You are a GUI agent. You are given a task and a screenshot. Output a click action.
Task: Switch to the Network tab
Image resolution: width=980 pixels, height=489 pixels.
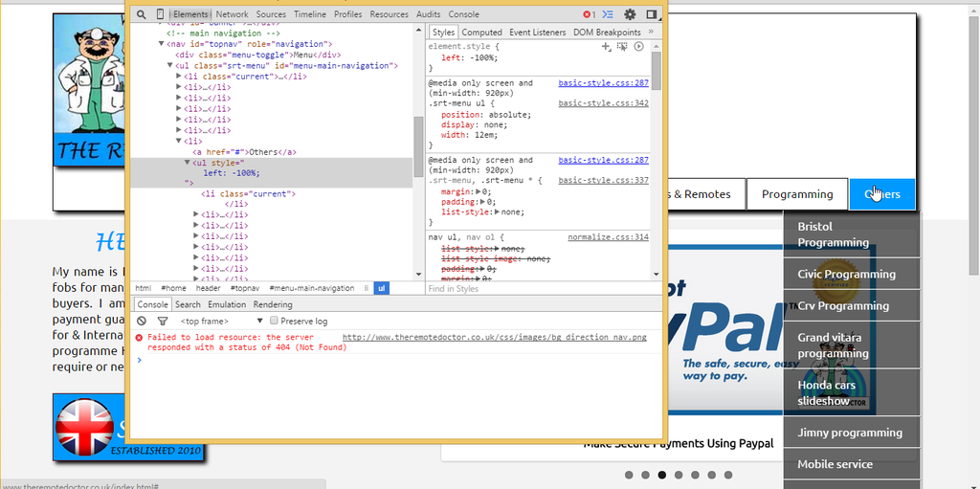pos(232,14)
